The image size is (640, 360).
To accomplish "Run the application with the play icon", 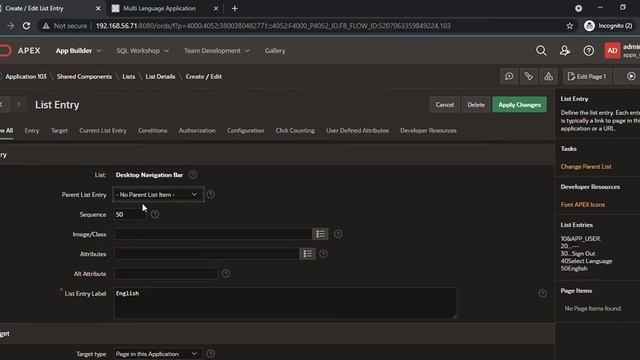I will point(631,76).
